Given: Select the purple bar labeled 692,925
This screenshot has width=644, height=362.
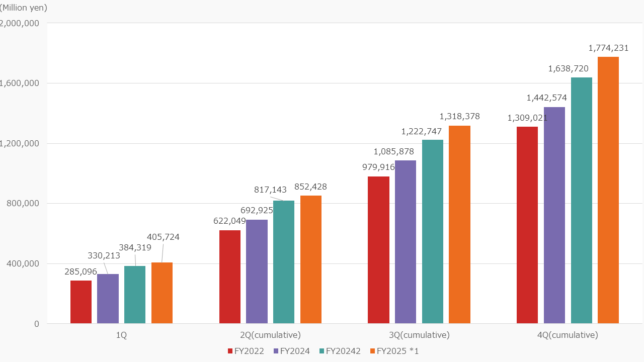Looking at the screenshot, I should pyautogui.click(x=258, y=271).
